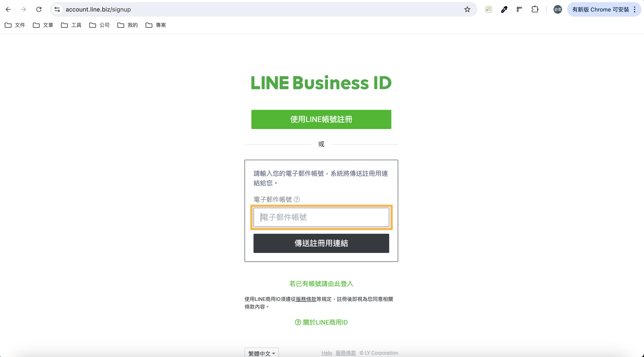Bookmark this page with the star
Screen dimensions: 644x357
(467, 10)
